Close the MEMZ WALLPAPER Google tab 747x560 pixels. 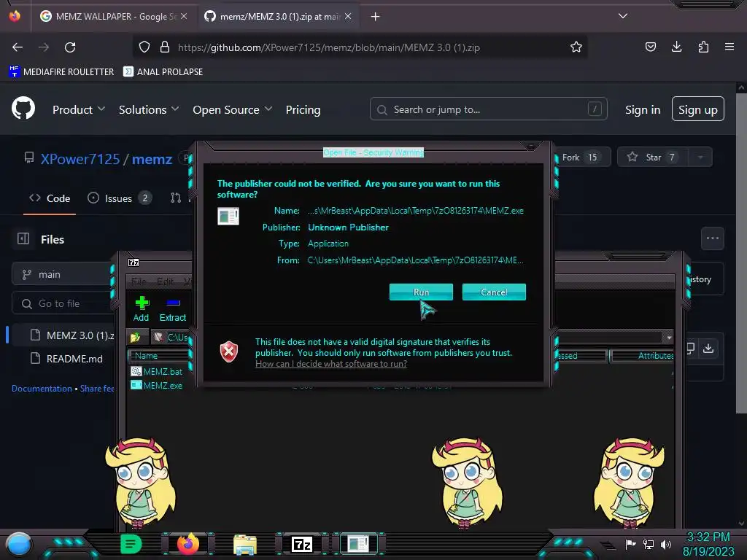[x=184, y=17]
